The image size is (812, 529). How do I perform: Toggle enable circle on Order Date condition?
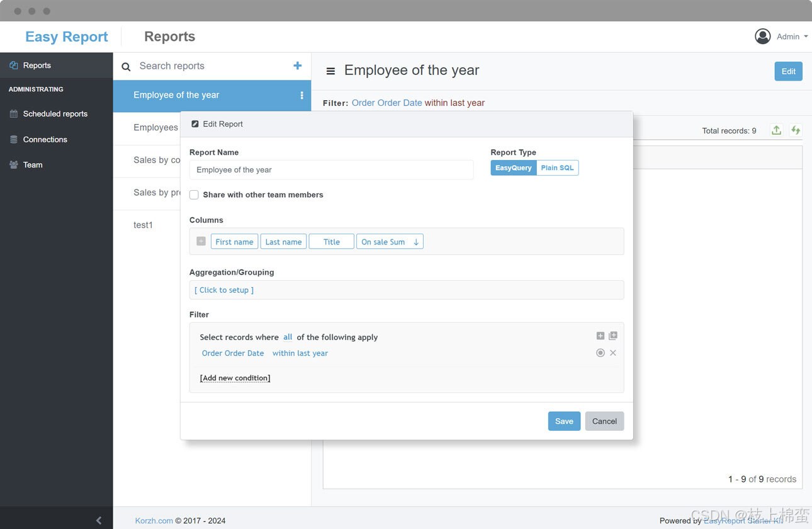(x=601, y=353)
